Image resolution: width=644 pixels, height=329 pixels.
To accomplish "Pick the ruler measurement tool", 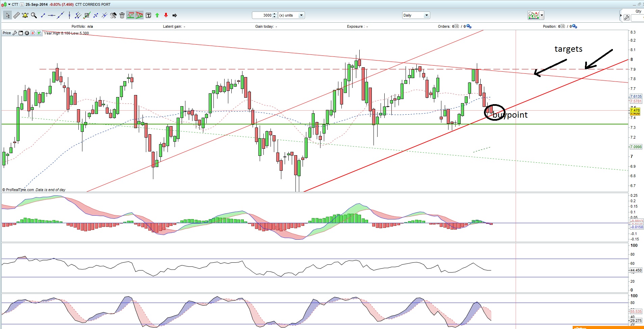I will (16, 15).
